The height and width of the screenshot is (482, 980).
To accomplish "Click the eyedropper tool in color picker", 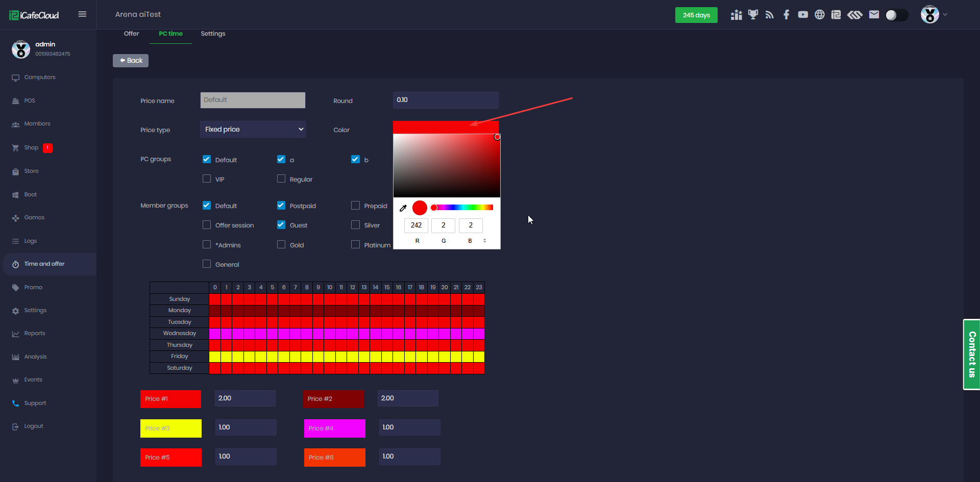I will tap(403, 208).
